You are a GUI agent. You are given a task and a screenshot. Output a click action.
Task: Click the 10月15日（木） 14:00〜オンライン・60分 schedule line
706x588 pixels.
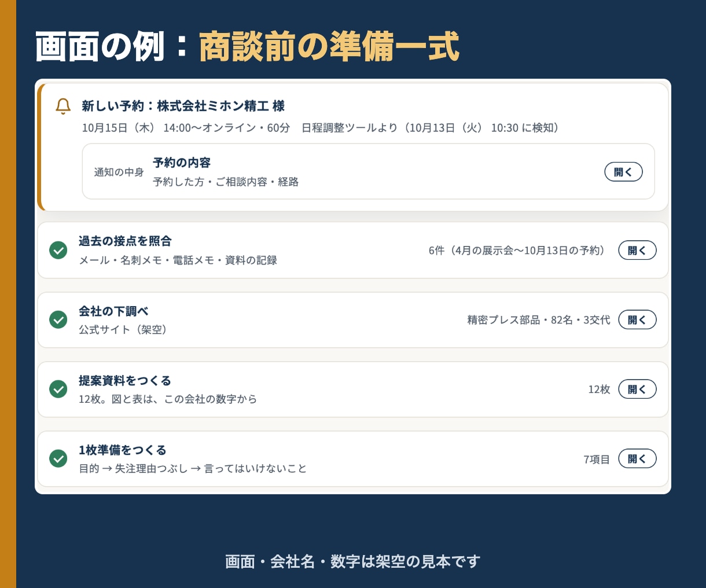pyautogui.click(x=186, y=128)
